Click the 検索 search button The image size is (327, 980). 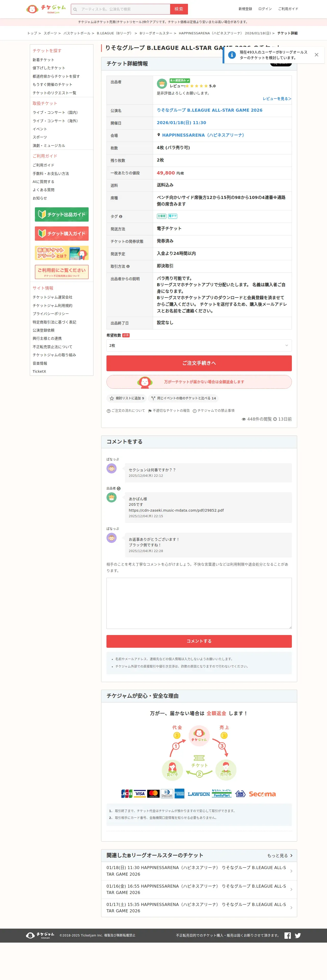click(179, 9)
